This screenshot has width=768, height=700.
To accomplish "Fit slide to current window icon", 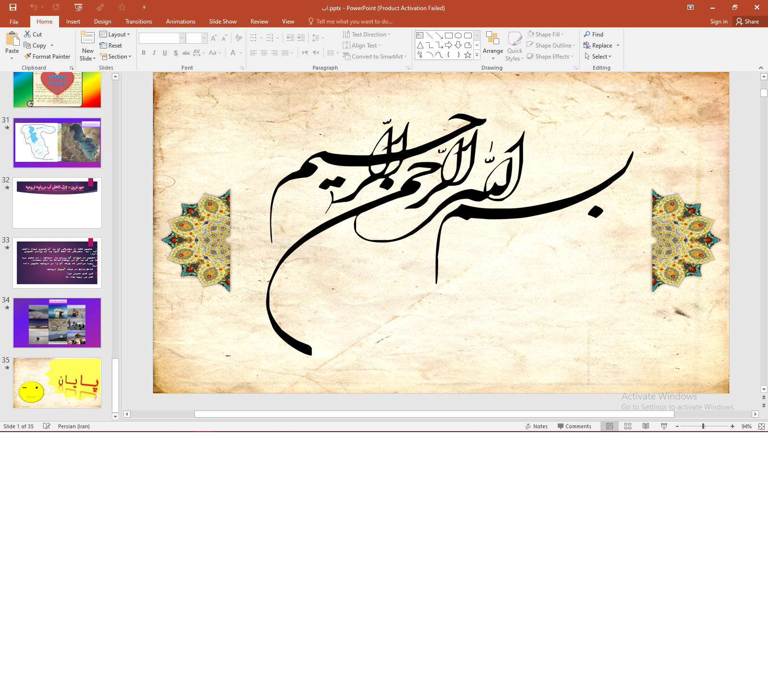I will [761, 426].
